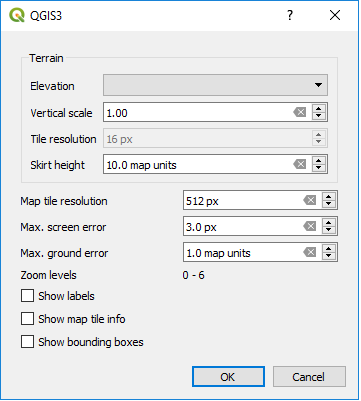The height and width of the screenshot is (401, 361).
Task: Open the Elevation dropdown
Action: [x=215, y=85]
